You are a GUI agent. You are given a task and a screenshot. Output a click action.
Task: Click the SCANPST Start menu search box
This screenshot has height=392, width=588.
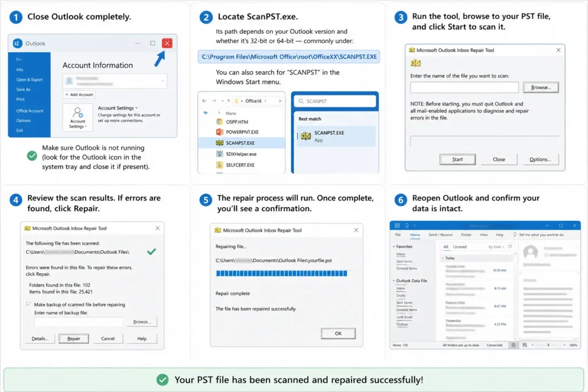335,101
